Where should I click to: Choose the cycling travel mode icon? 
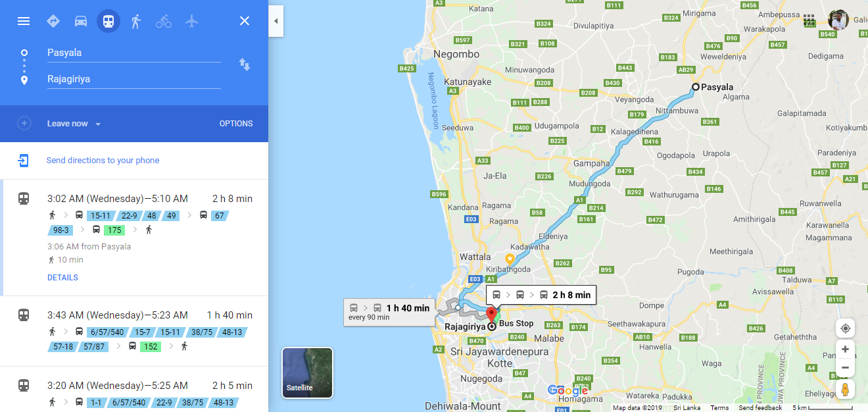coord(164,21)
